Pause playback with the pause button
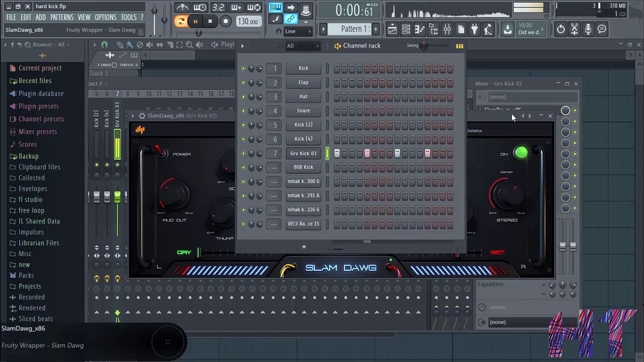Viewport: 644px width, 362px height. [x=195, y=21]
